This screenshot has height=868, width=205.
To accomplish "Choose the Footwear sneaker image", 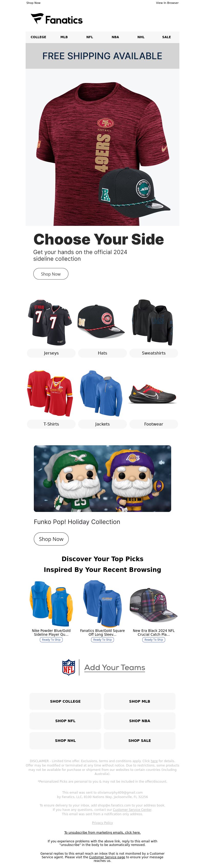I will (153, 393).
